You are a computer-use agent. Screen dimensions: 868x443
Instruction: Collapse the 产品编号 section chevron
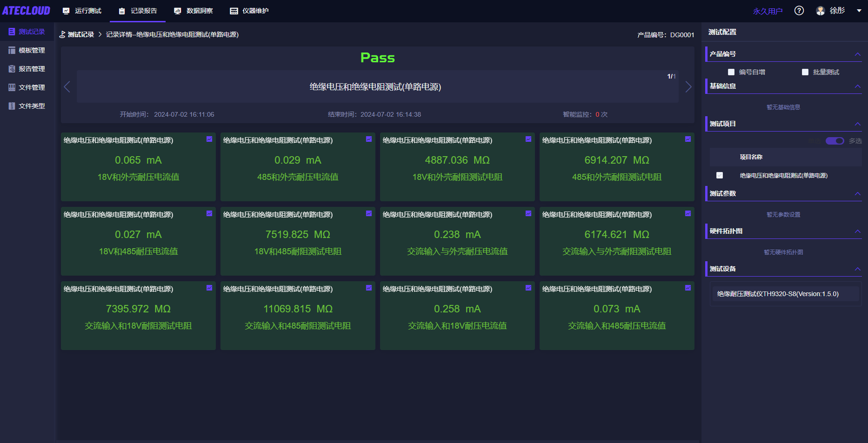pos(858,54)
